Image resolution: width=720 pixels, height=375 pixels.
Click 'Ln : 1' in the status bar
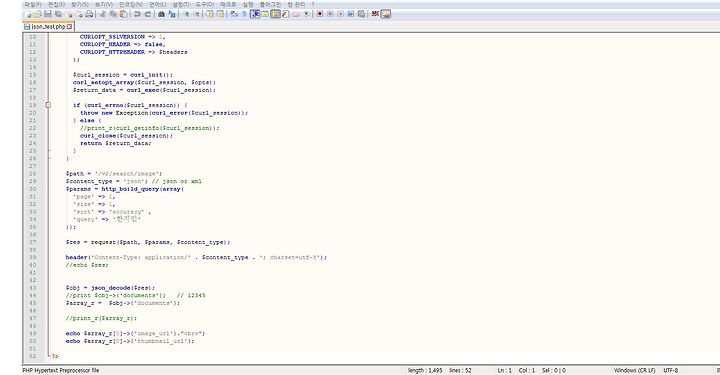click(505, 370)
